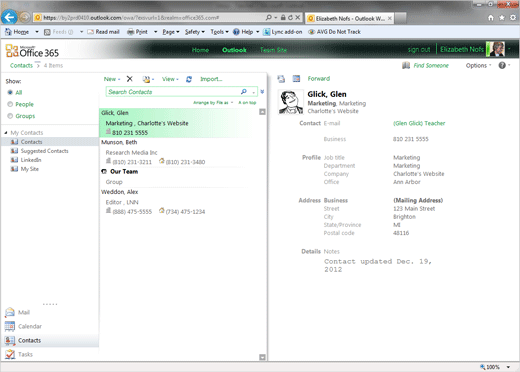Viewport: 520px width, 372px height.
Task: Click the move-to-folder icon in contacts toolbar
Action: pos(146,79)
